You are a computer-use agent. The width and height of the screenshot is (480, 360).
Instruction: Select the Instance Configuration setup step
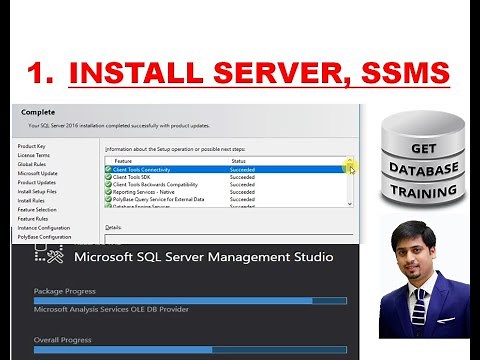pos(44,228)
